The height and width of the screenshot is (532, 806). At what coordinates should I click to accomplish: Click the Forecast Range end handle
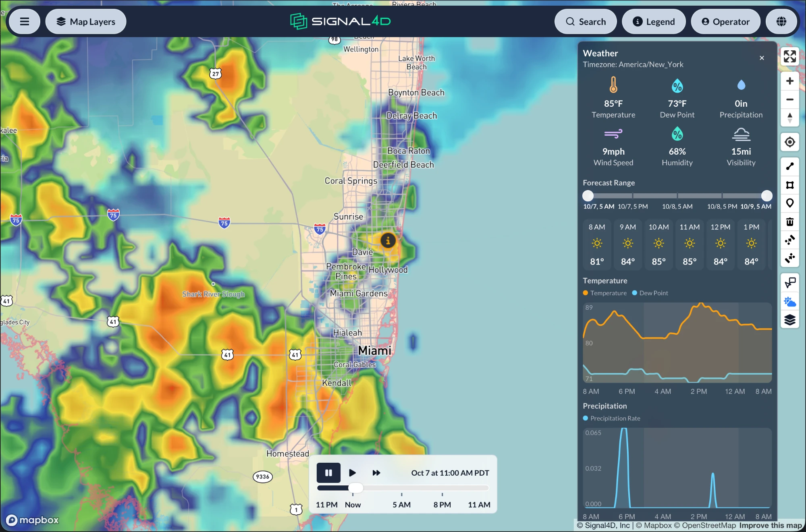point(767,196)
